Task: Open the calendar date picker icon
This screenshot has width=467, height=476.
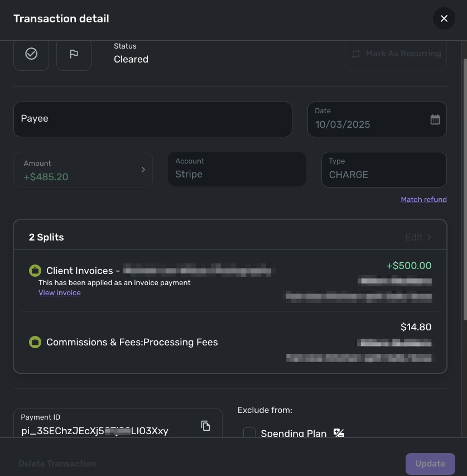Action: tap(435, 119)
